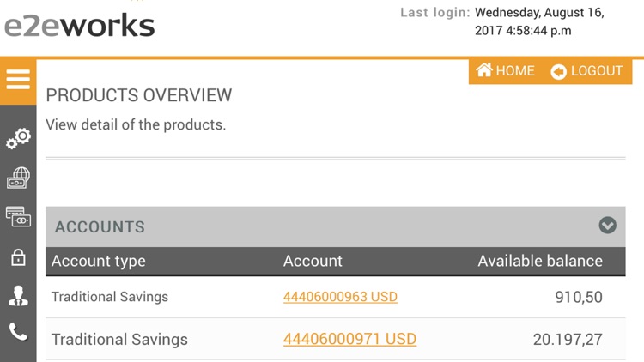Click the Available balance column header
644x362 pixels.
[x=540, y=261]
